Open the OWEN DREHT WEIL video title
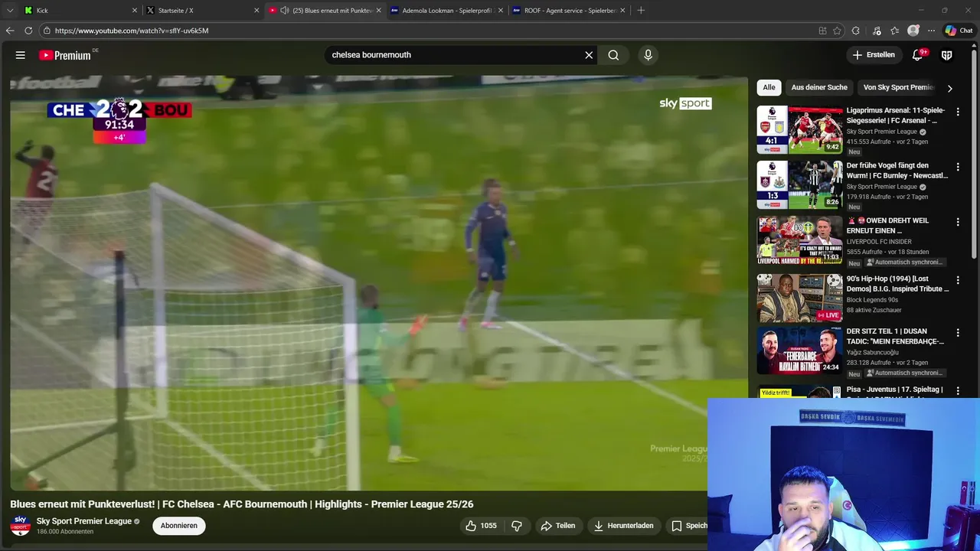The height and width of the screenshot is (551, 980). click(x=887, y=225)
